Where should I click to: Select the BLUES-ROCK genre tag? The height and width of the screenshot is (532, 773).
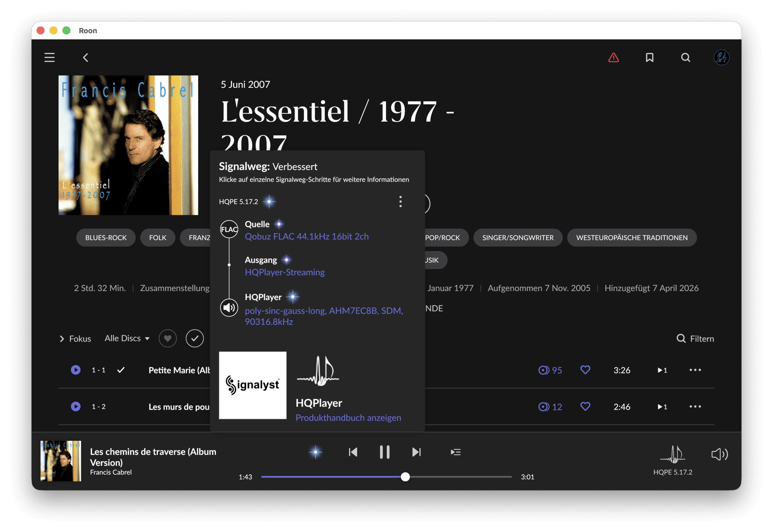(106, 238)
